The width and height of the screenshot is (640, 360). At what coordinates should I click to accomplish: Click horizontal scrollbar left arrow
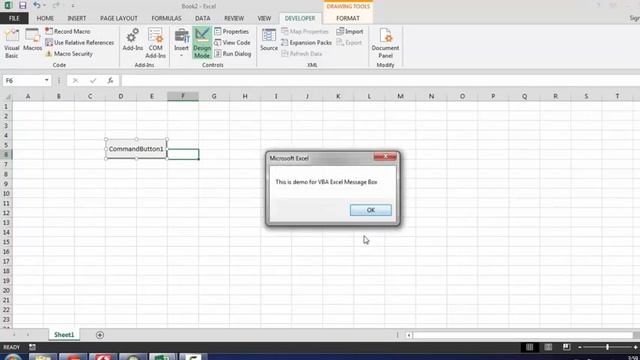[x=409, y=335]
